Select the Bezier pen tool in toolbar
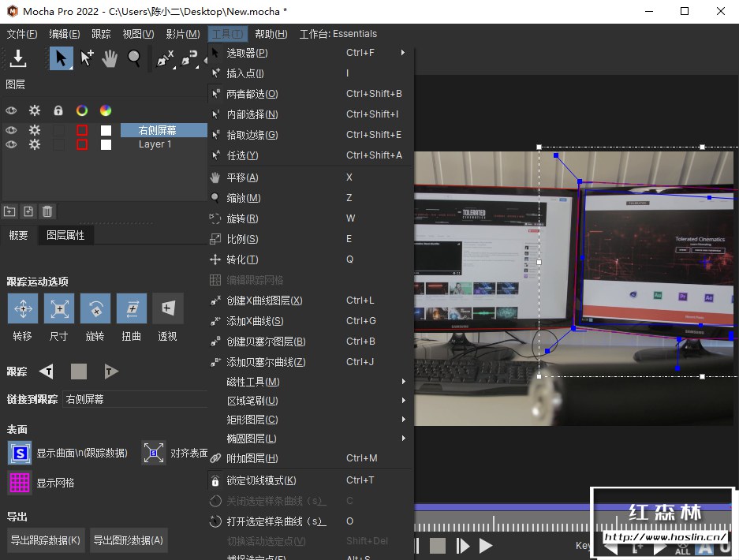 click(x=189, y=59)
